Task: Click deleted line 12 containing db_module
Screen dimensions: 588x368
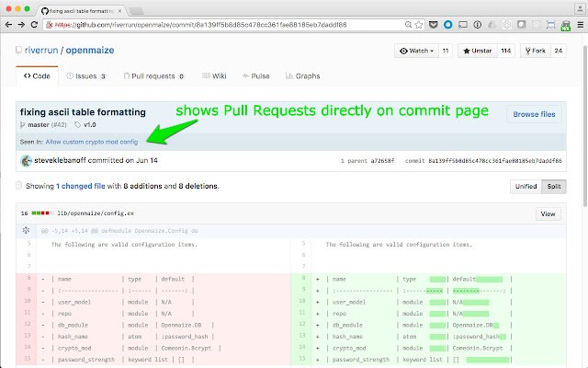Action: 153,325
